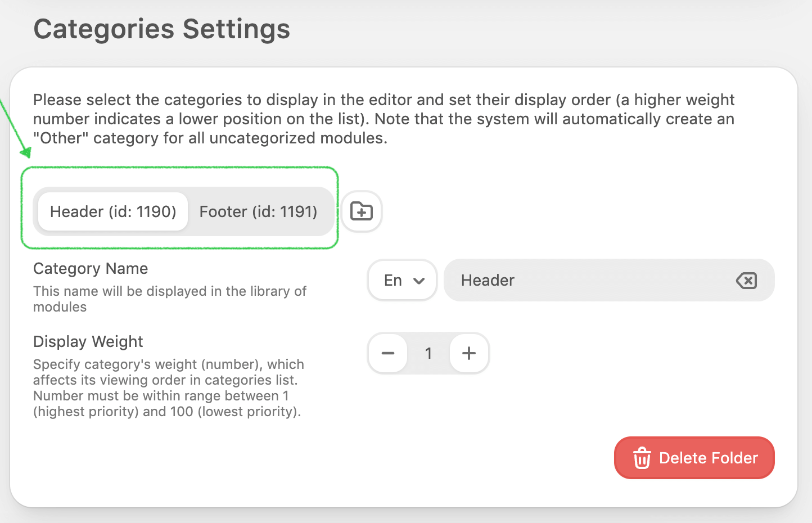Click the display weight value 1
The width and height of the screenshot is (812, 523).
pos(428,353)
